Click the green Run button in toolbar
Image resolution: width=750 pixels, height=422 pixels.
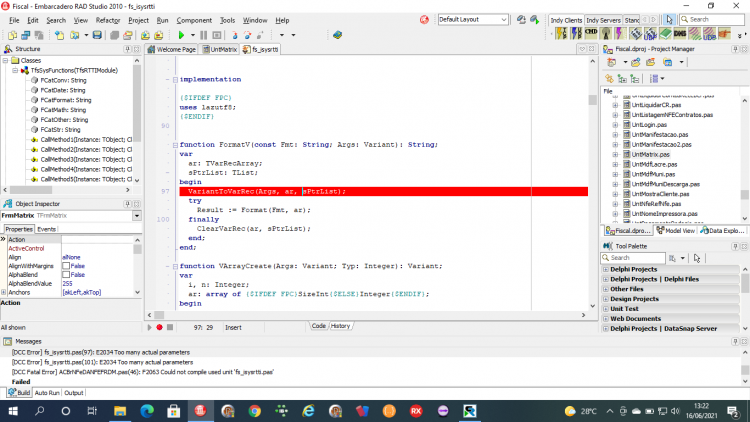pos(181,35)
